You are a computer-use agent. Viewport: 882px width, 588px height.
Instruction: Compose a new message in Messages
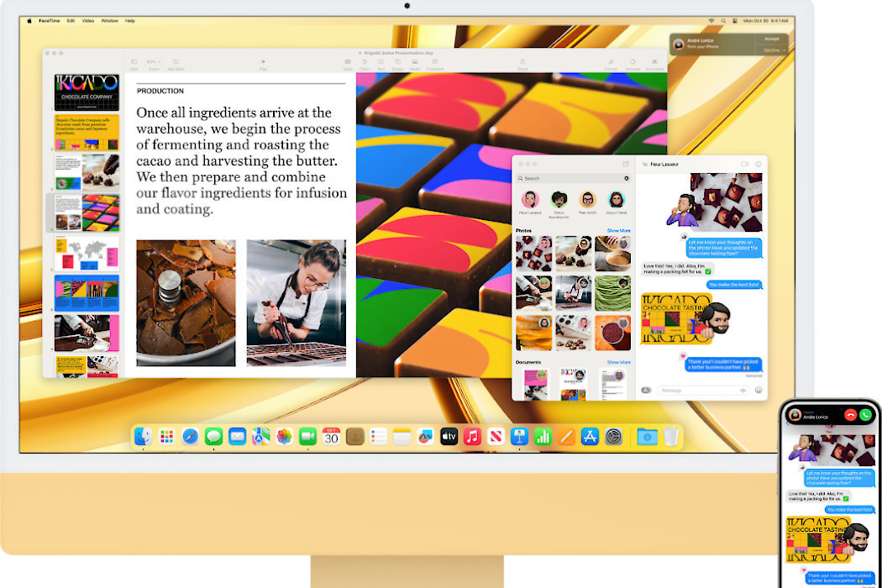click(626, 164)
